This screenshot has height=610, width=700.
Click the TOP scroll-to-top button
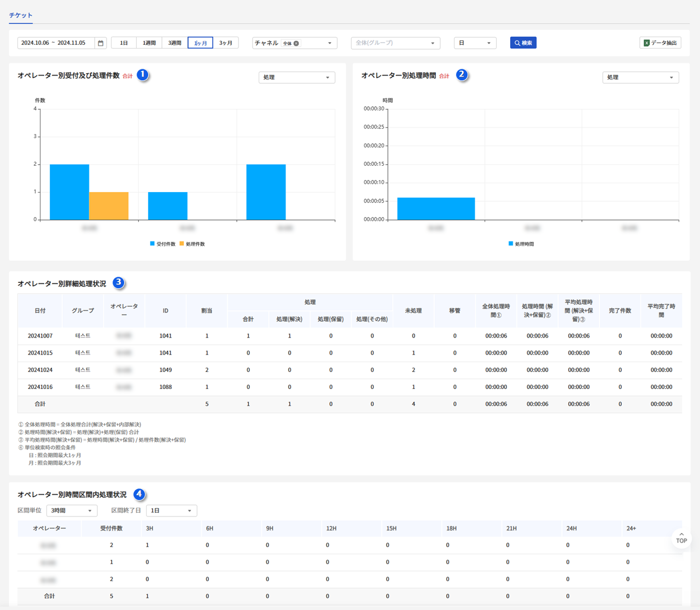coord(681,538)
